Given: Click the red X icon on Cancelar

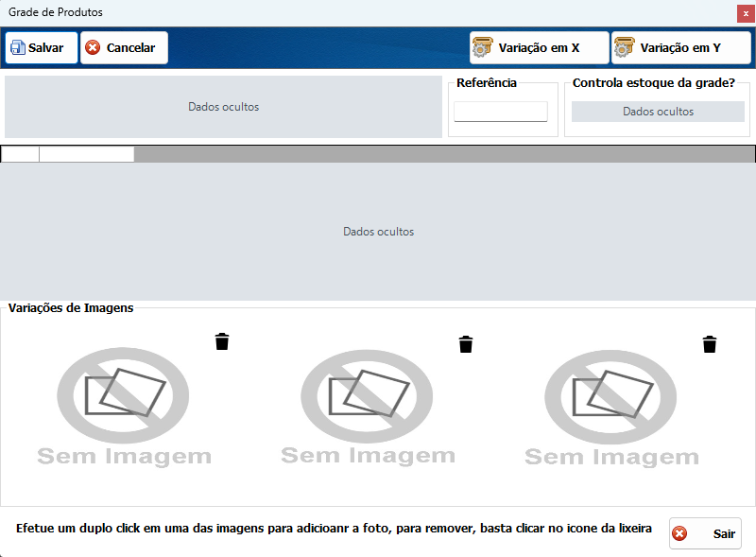Looking at the screenshot, I should (x=93, y=48).
